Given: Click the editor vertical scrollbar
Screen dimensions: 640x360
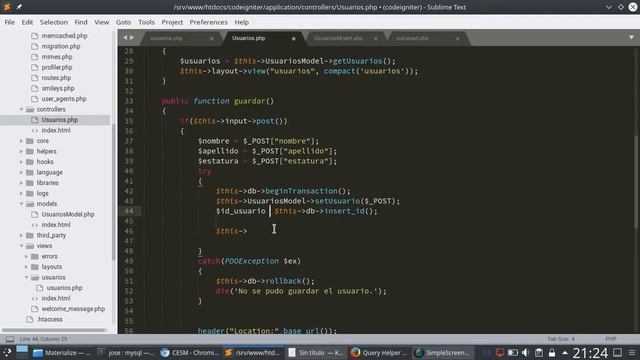Looking at the screenshot, I should click(x=636, y=182).
